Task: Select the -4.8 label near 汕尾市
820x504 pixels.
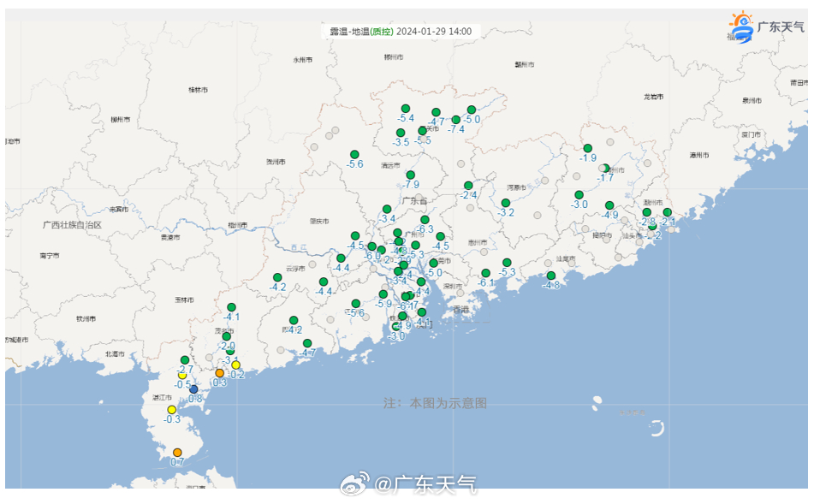Action: point(551,285)
